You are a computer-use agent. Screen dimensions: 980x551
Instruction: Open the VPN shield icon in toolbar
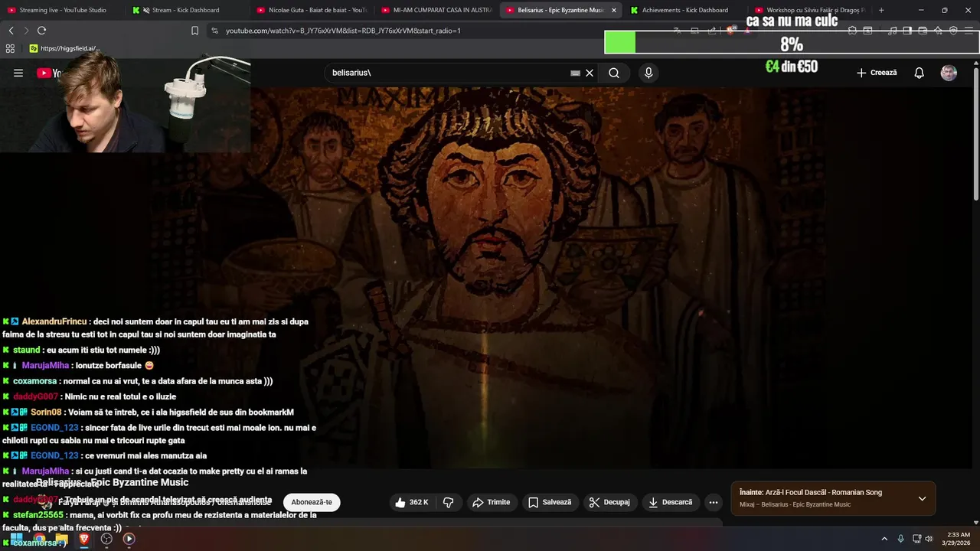click(x=953, y=31)
